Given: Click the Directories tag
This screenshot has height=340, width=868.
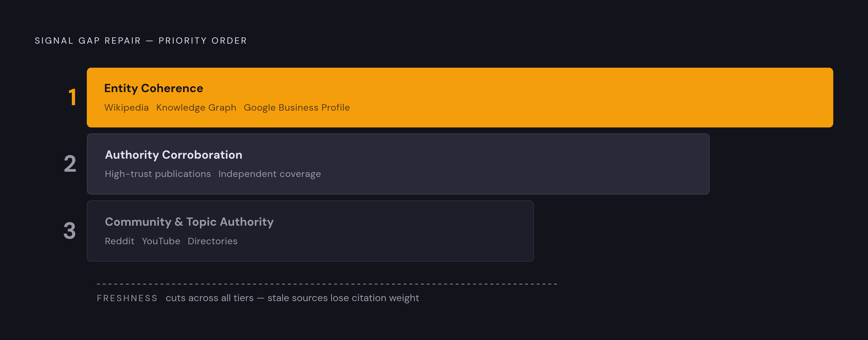Looking at the screenshot, I should [213, 241].
